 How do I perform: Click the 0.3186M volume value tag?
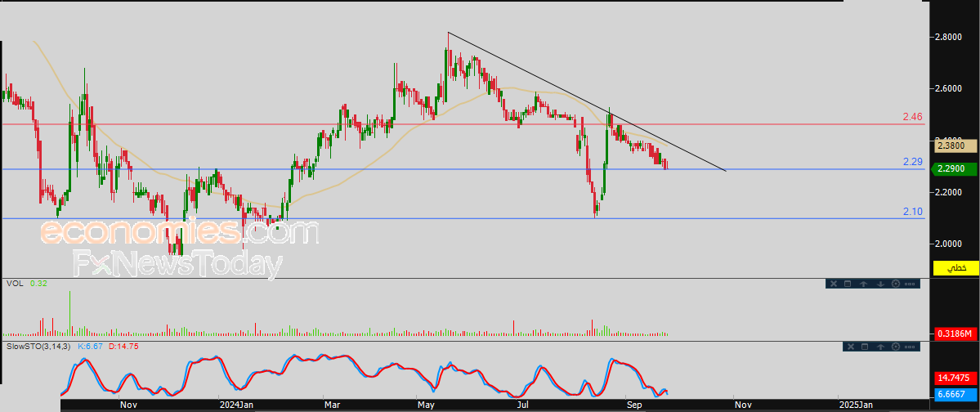coord(955,334)
